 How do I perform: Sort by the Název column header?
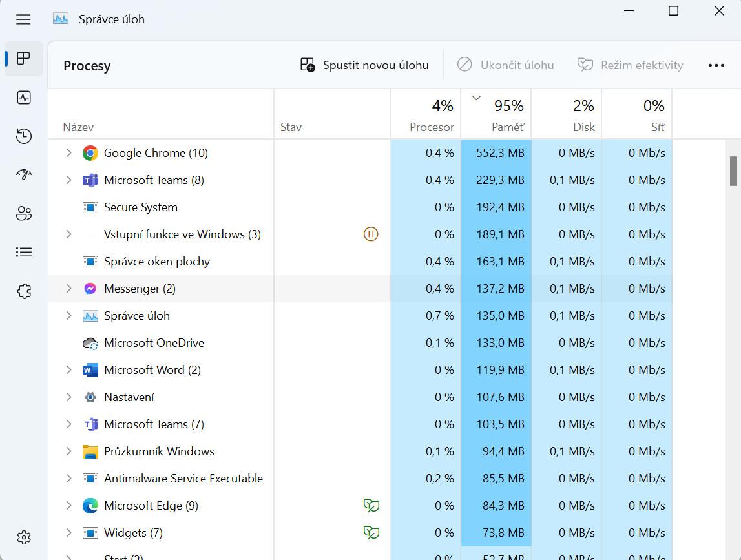pyautogui.click(x=161, y=114)
